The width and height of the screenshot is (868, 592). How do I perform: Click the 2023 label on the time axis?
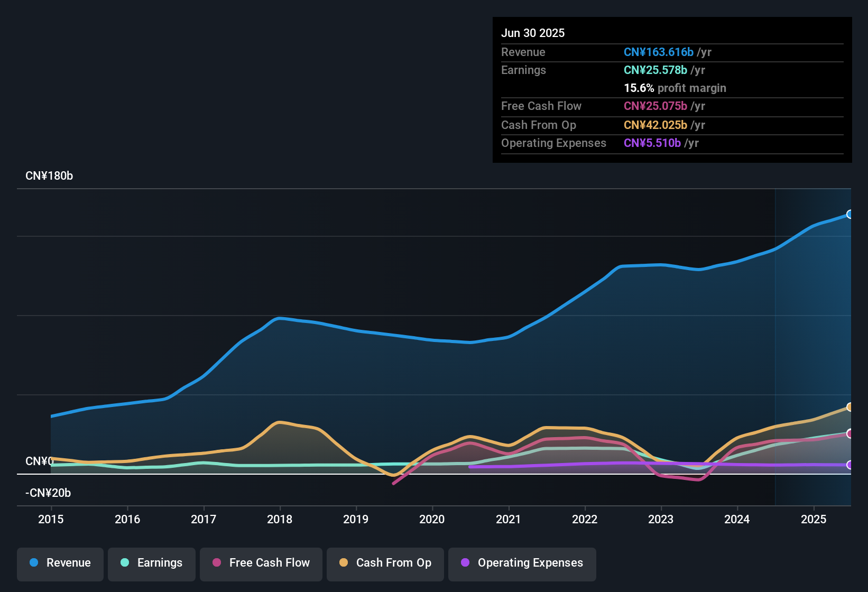tap(661, 520)
